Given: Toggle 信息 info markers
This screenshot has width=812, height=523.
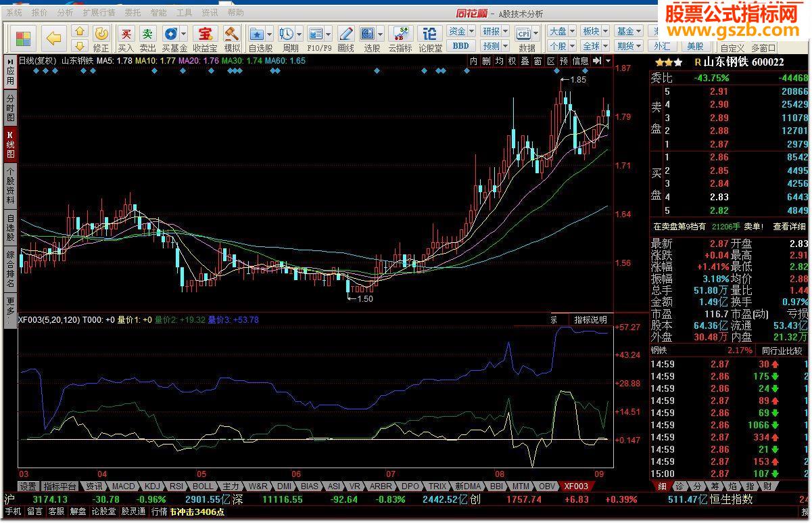Looking at the screenshot, I should (581, 61).
